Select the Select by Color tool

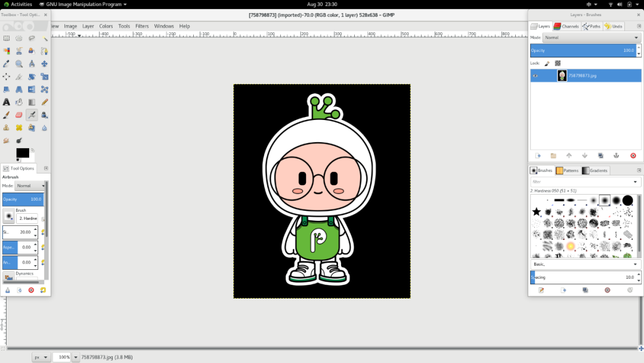7,51
